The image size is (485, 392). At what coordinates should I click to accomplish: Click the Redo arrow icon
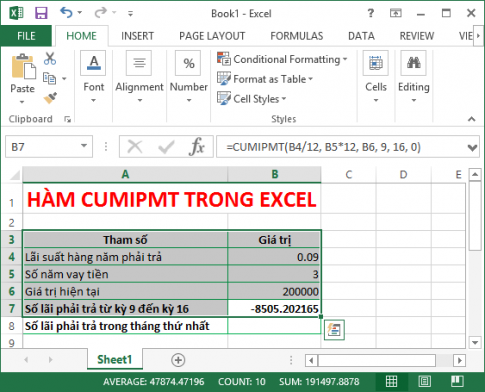coord(100,13)
